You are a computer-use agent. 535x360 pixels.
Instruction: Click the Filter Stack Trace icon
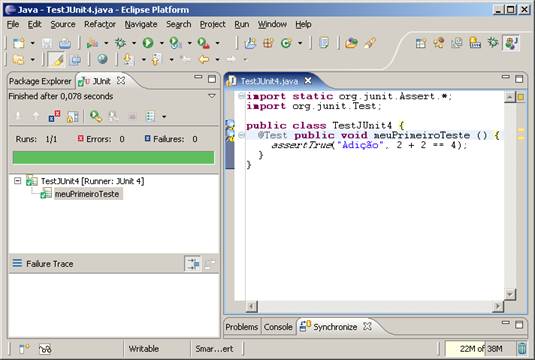point(193,264)
